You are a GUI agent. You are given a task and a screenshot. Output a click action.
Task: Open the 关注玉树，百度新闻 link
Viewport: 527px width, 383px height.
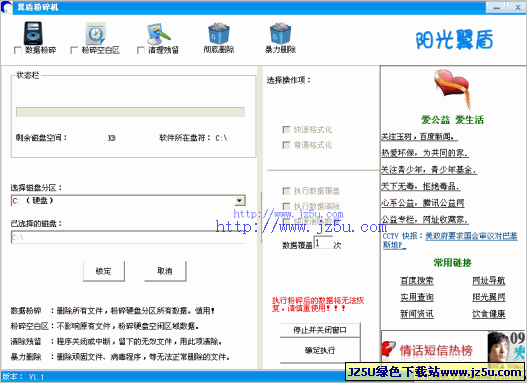(x=419, y=137)
